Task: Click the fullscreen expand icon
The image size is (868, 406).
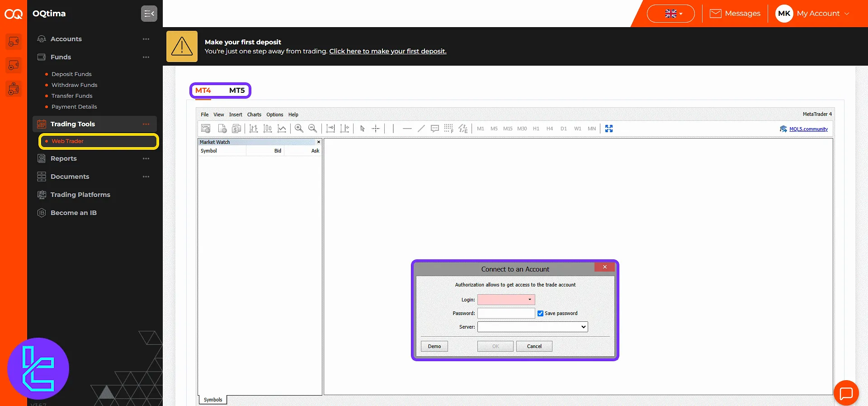Action: point(609,129)
